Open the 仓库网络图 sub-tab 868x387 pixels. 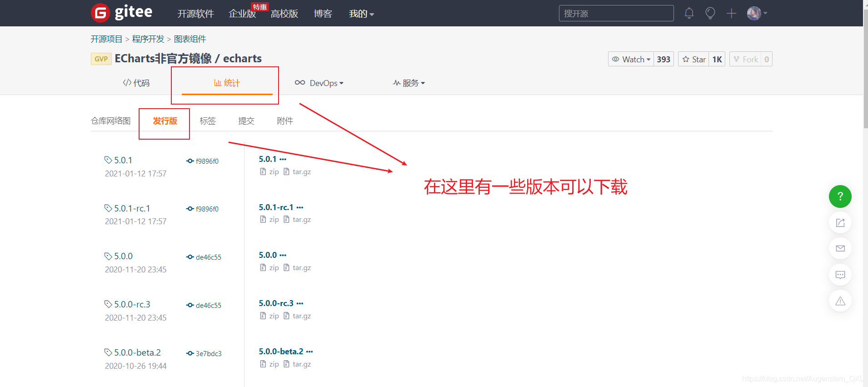pos(111,121)
